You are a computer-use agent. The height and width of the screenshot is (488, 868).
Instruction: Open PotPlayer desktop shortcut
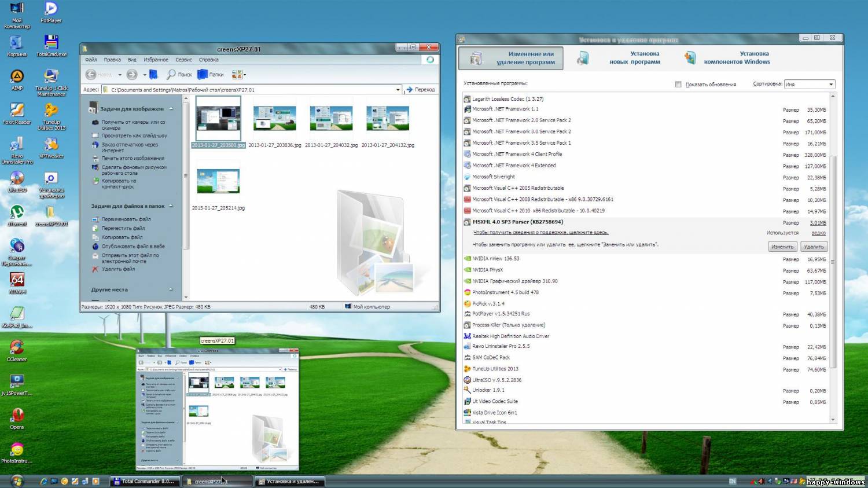51,9
